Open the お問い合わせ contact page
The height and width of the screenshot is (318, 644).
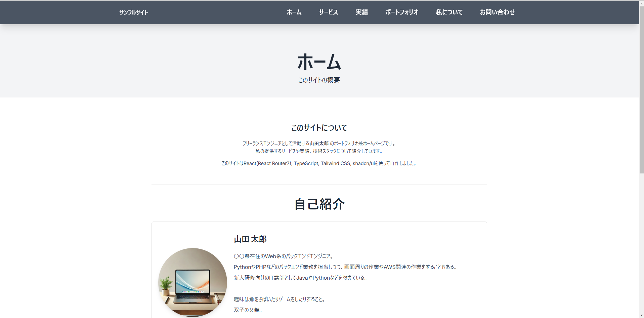[x=497, y=12]
